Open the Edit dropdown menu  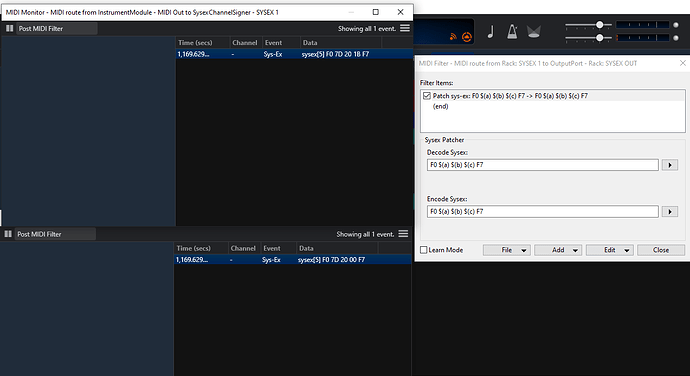pos(610,250)
